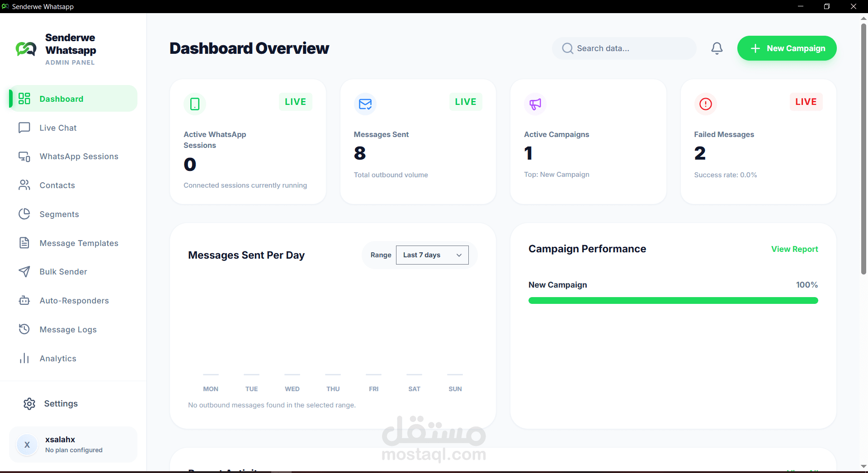Click the xsalahx profile card
The image size is (868, 473).
[73, 445]
